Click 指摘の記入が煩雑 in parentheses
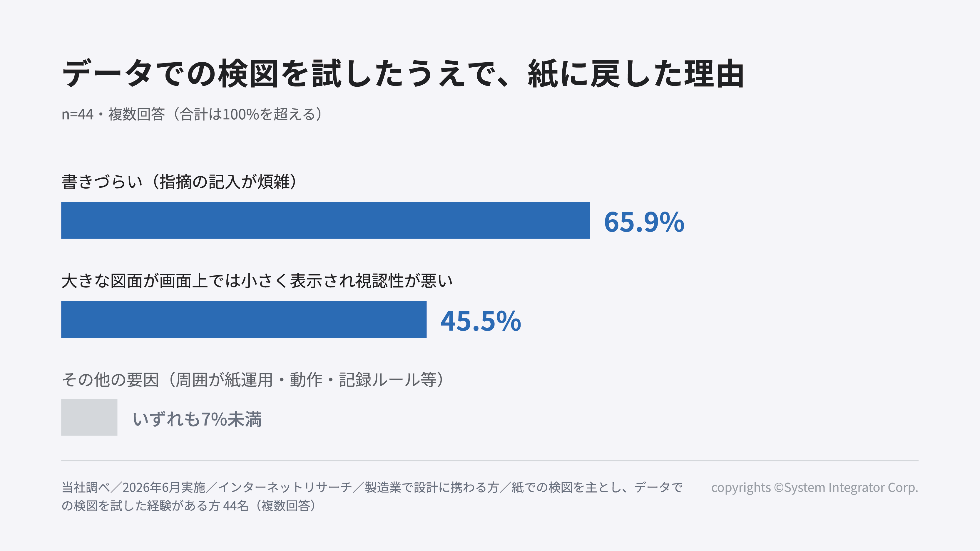 (x=225, y=181)
